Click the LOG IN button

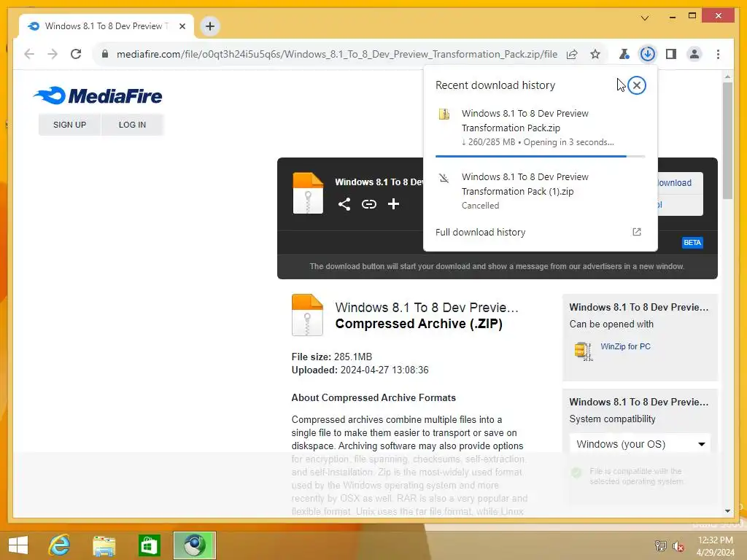coord(133,125)
